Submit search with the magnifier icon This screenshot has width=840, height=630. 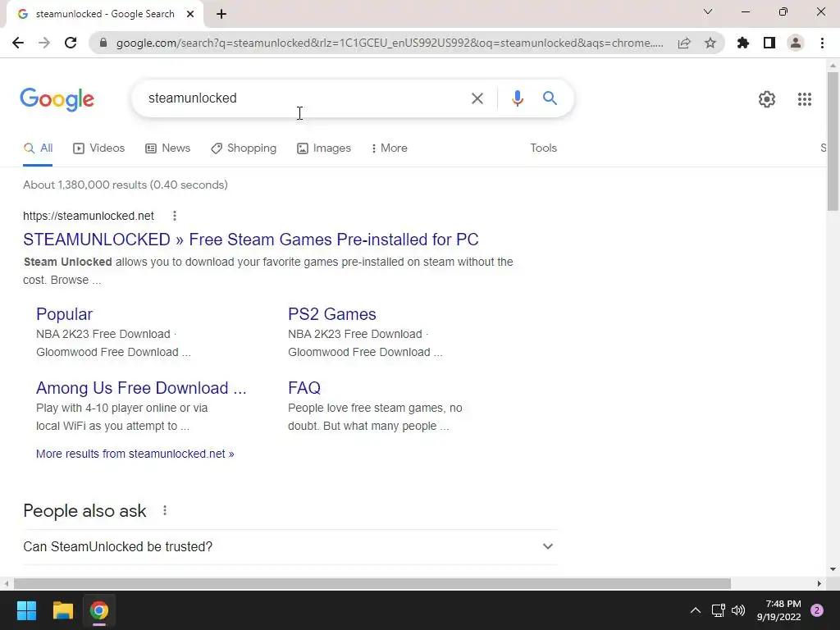550,98
